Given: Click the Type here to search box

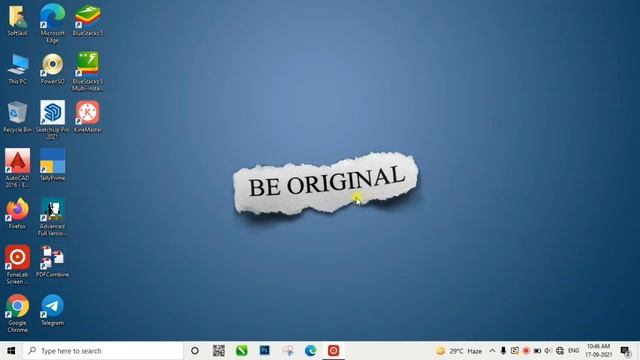Looking at the screenshot, I should 103,351.
